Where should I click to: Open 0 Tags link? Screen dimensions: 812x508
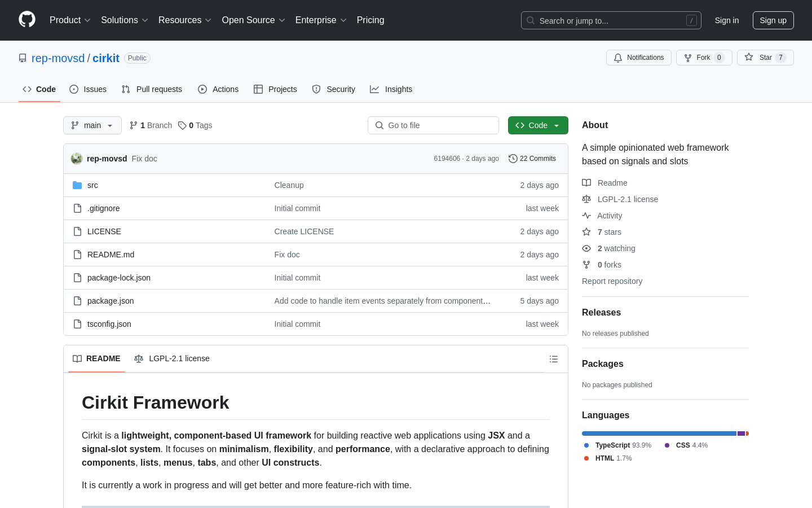click(195, 125)
